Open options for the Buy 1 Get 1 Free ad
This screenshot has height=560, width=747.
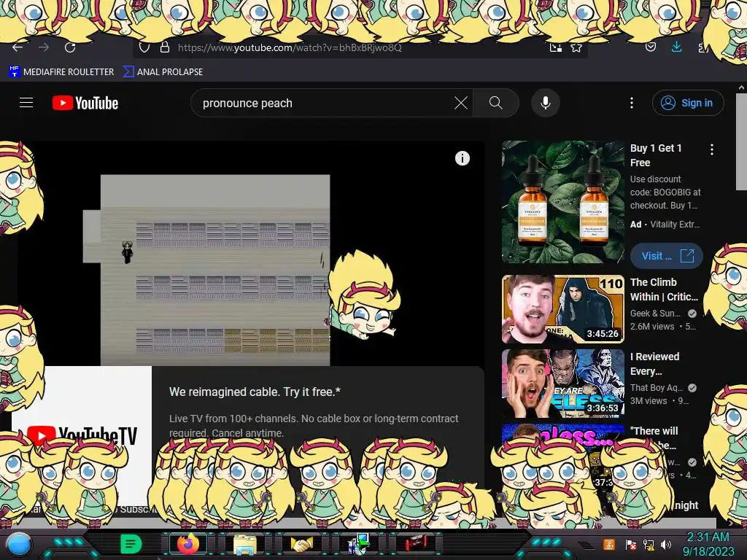point(712,149)
